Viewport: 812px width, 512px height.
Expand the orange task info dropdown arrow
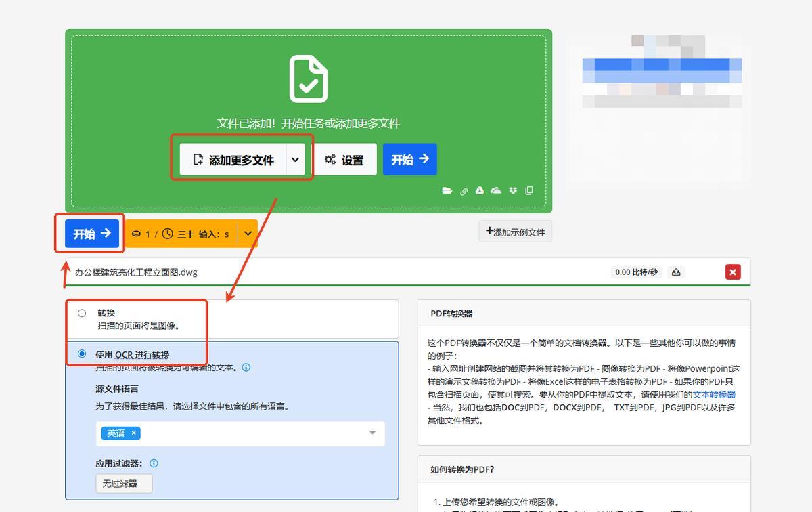click(248, 234)
